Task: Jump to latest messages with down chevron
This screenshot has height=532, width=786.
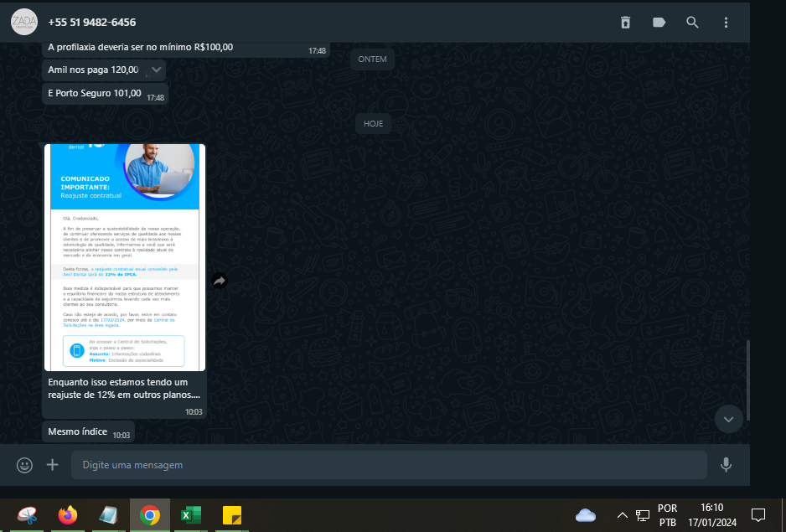Action: (x=728, y=419)
